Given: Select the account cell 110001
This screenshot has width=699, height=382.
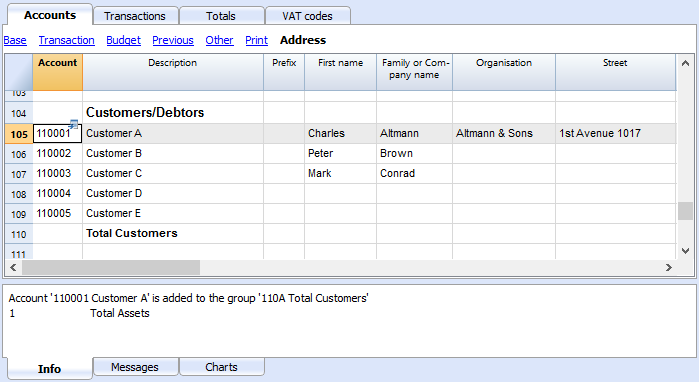Looking at the screenshot, I should [x=58, y=133].
